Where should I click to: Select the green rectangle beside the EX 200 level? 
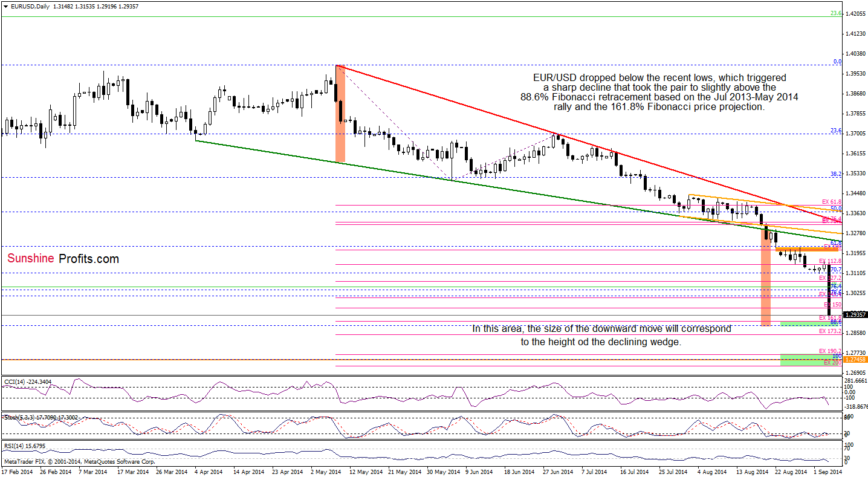tap(811, 360)
